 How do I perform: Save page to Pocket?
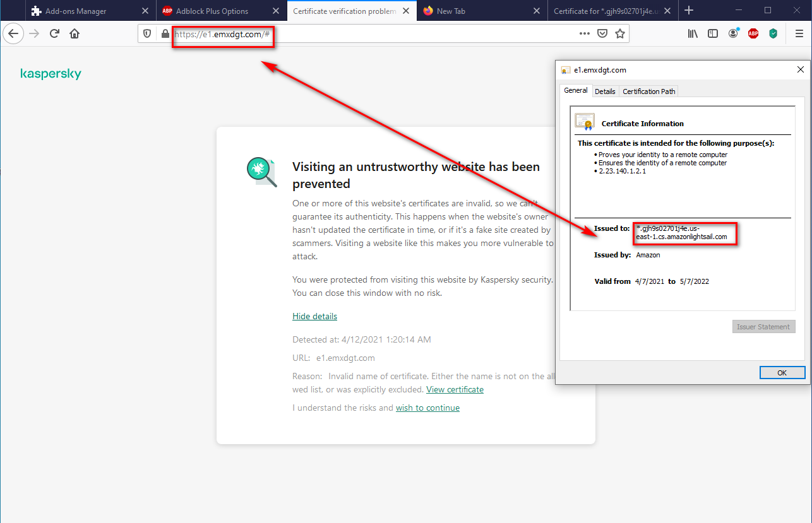tap(602, 34)
